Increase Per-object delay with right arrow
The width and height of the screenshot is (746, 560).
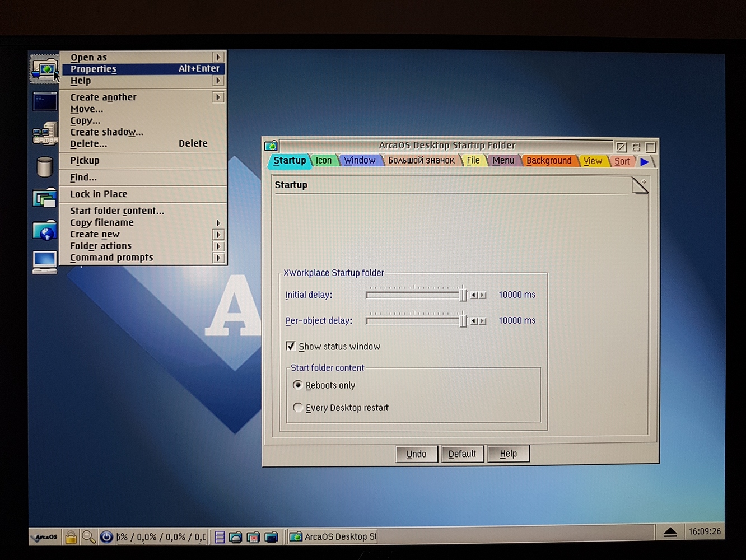[x=483, y=321]
